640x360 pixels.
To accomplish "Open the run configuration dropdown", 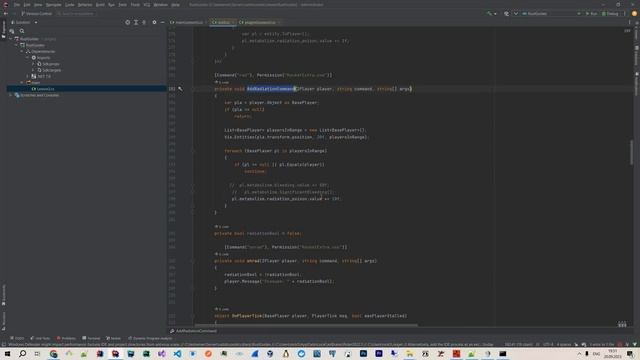I will (551, 13).
